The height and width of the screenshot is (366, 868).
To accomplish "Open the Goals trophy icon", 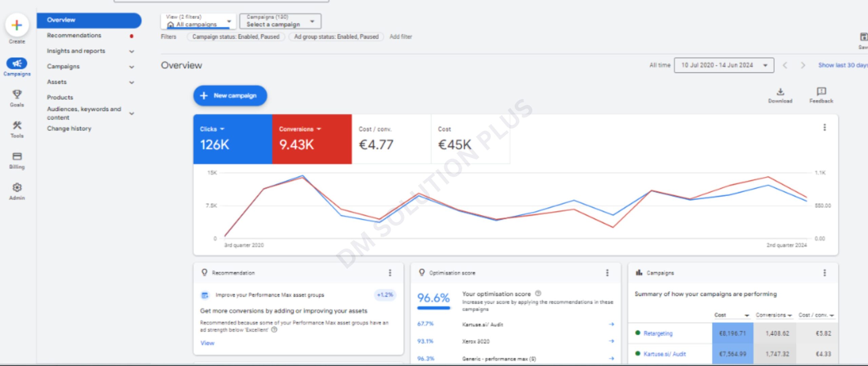I will pos(17,94).
